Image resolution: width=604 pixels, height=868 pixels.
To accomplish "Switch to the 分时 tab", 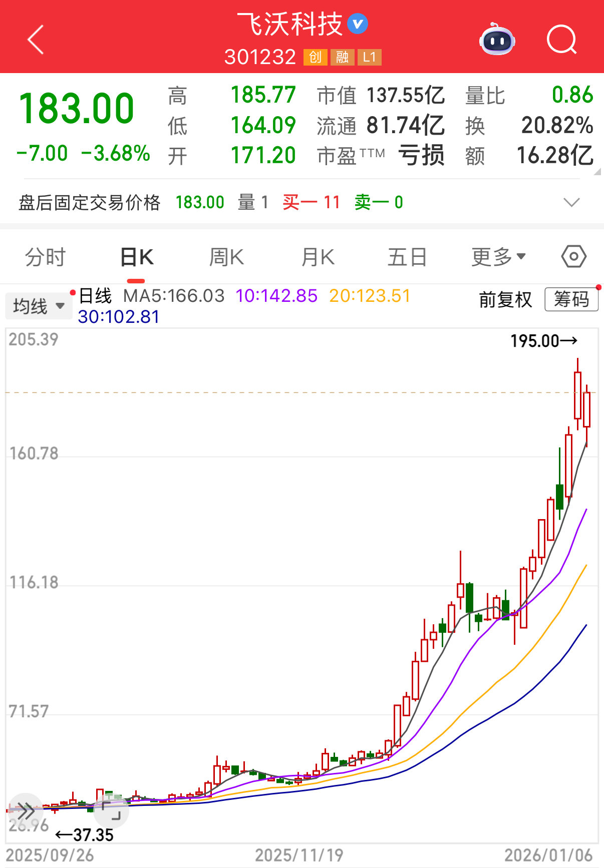I will click(45, 257).
